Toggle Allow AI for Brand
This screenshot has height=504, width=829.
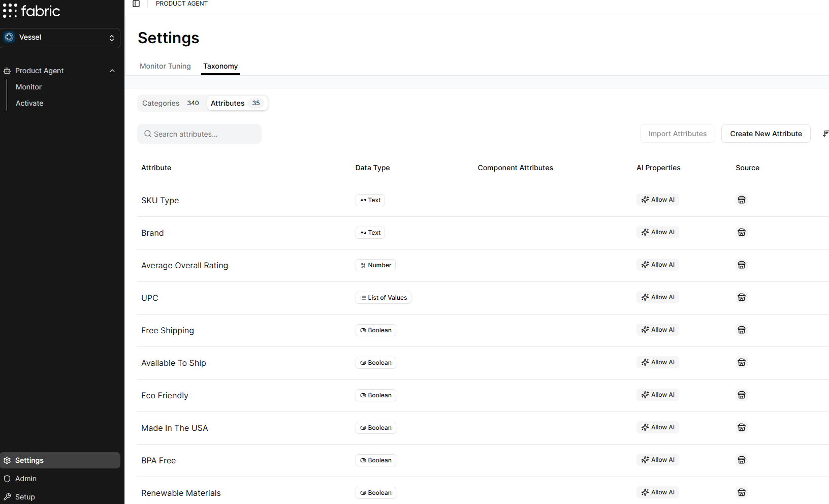click(658, 232)
